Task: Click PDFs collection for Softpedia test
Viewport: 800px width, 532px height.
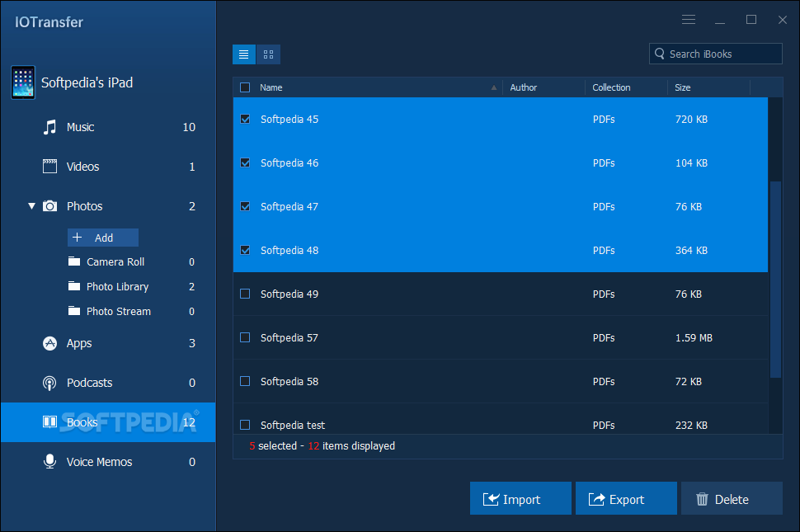Action: click(604, 426)
